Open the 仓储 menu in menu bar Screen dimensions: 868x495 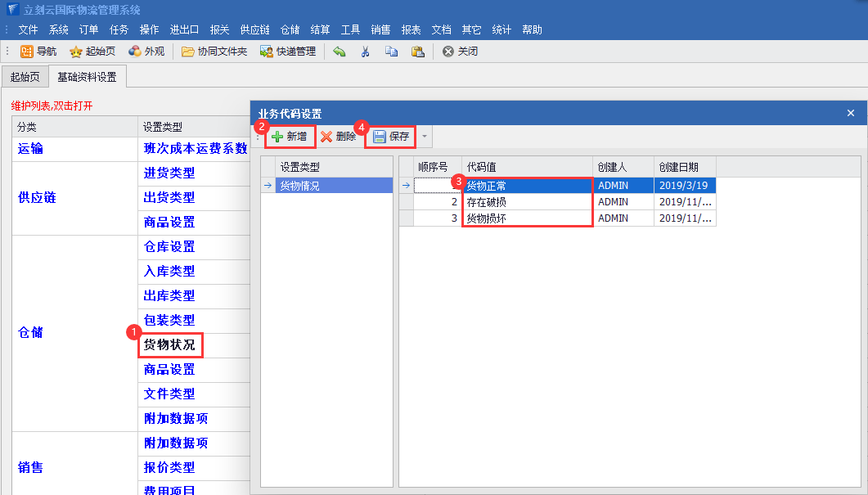click(290, 29)
